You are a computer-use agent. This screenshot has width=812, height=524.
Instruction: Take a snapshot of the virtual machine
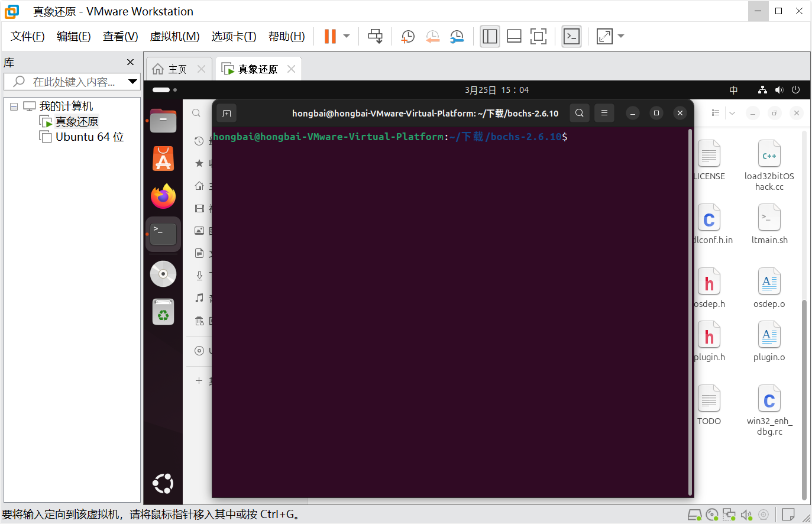pos(407,37)
